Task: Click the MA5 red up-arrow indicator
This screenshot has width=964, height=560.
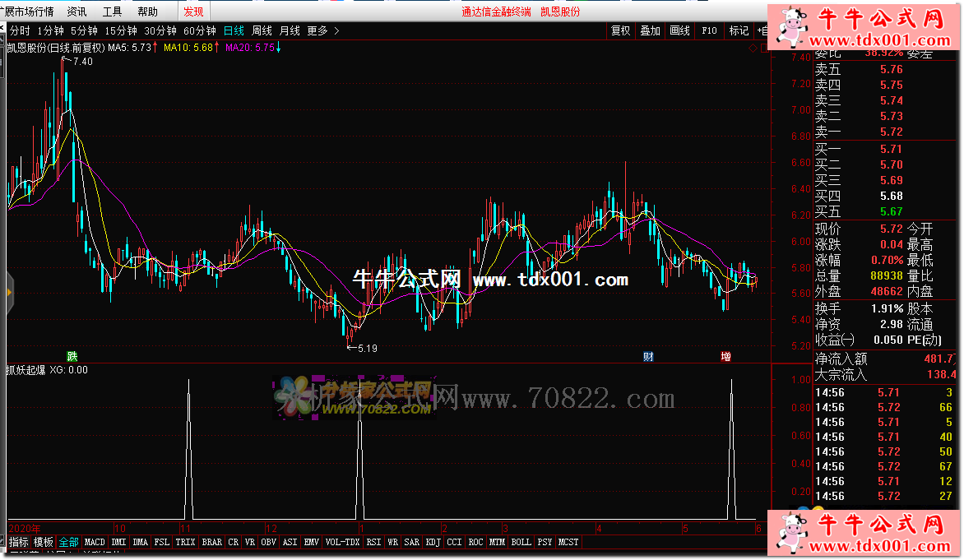Action: 155,48
